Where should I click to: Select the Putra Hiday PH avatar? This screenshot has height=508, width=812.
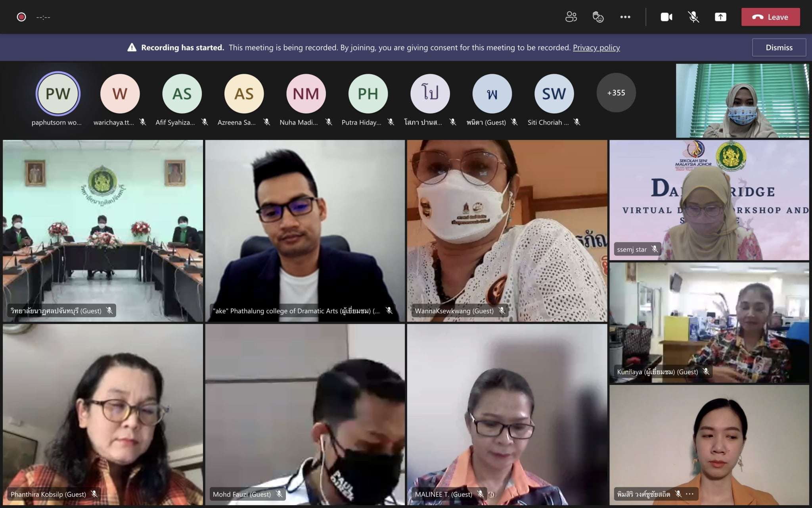368,94
